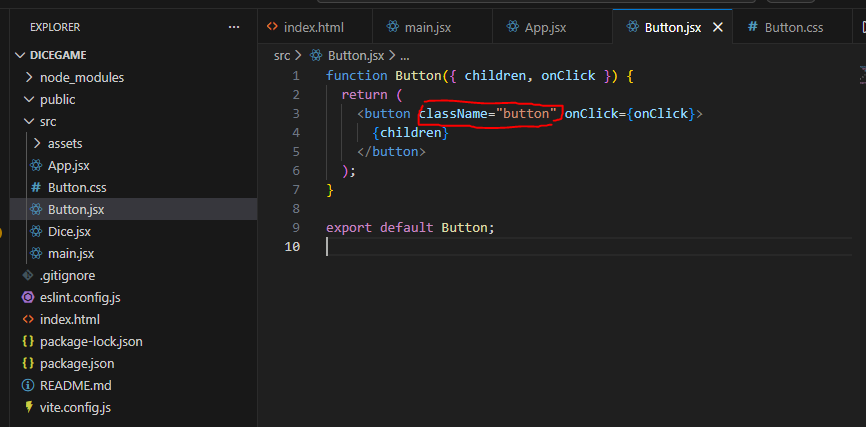
Task: Click the package.json braces icon
Action: 28,363
